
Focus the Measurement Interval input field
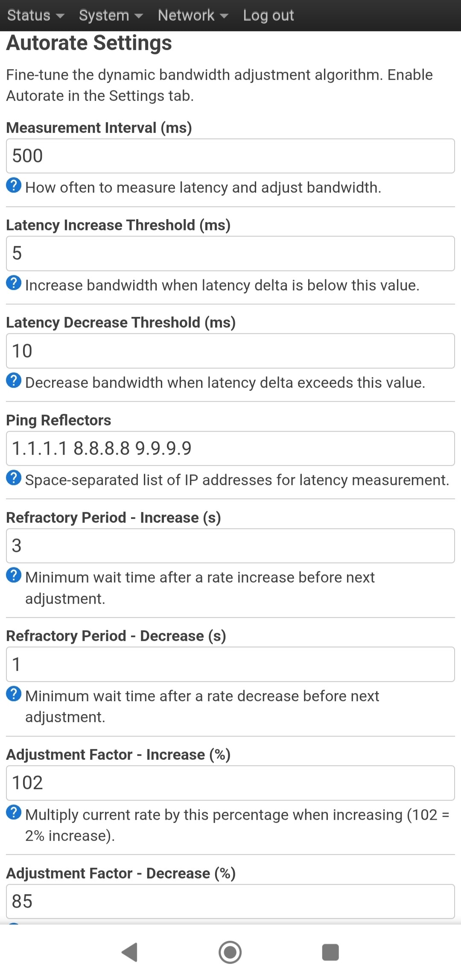pos(230,156)
